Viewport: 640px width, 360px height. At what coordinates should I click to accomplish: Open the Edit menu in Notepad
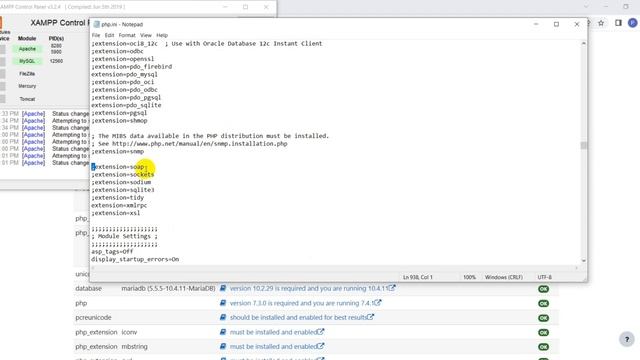tap(109, 36)
